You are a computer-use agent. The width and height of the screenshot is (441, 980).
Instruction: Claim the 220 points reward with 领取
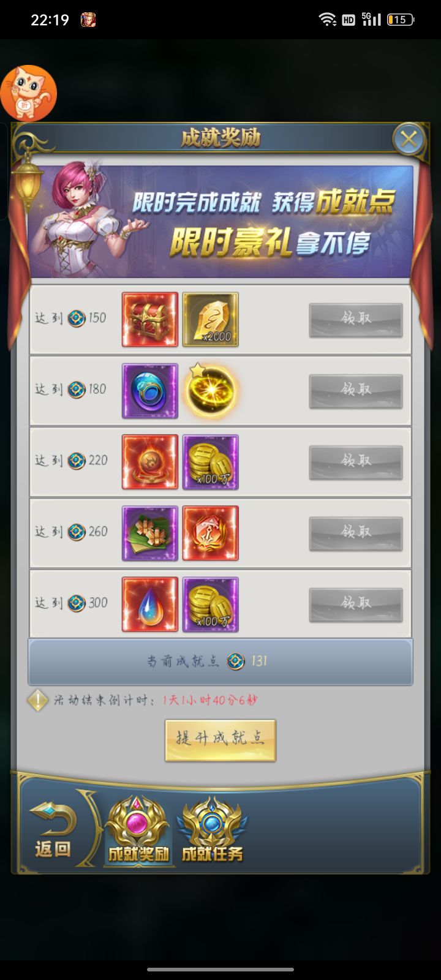pos(356,462)
